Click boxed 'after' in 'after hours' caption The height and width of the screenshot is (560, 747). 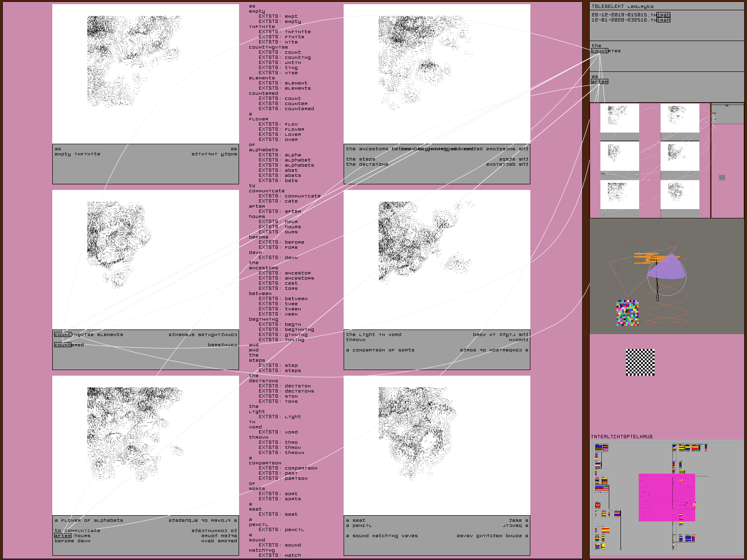pos(63,536)
